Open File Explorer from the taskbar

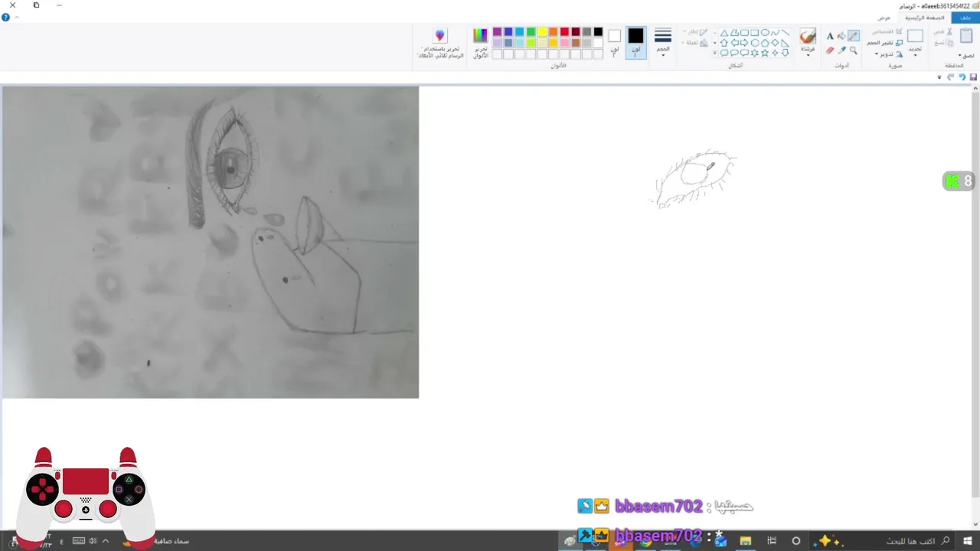point(745,541)
